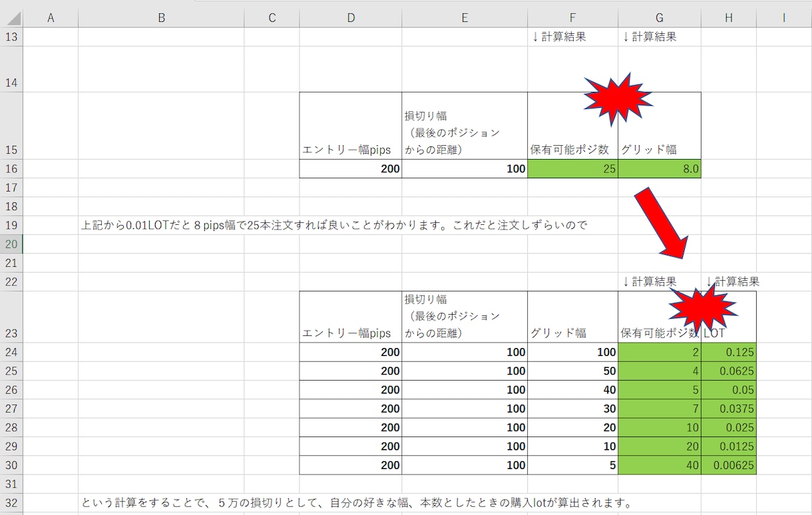This screenshot has width=812, height=515.
Task: Select column H header
Action: [728, 19]
